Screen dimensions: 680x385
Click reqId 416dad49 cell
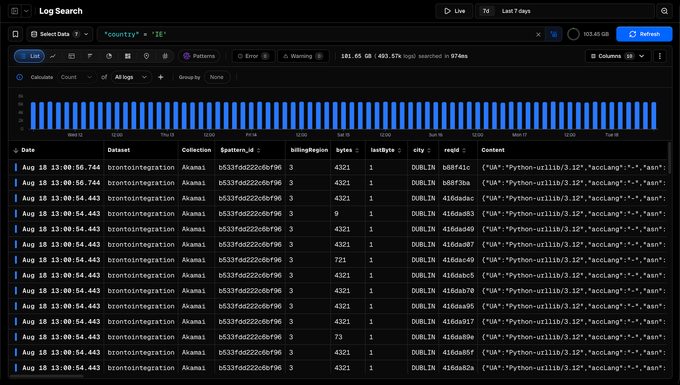coord(458,229)
